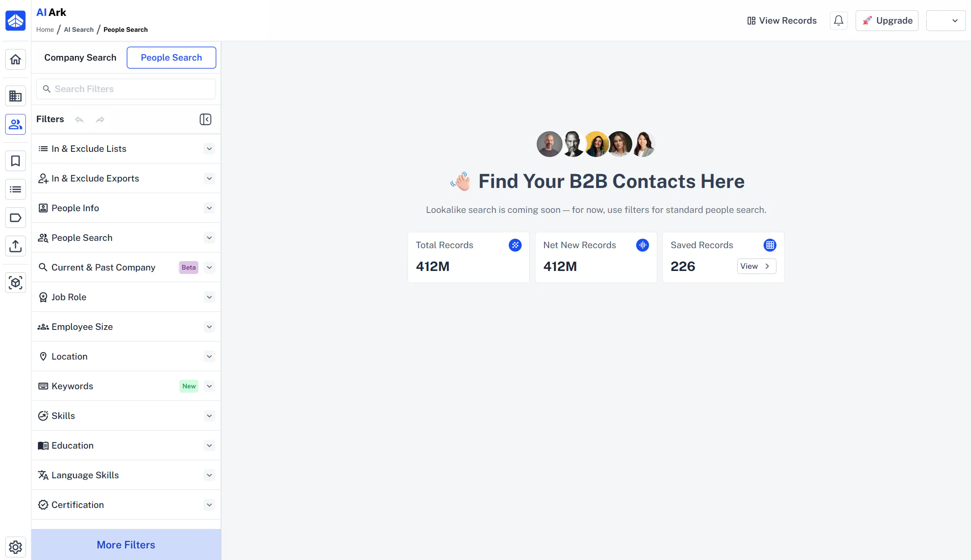The width and height of the screenshot is (971, 560).
Task: Redo filter change arrow
Action: tap(100, 120)
